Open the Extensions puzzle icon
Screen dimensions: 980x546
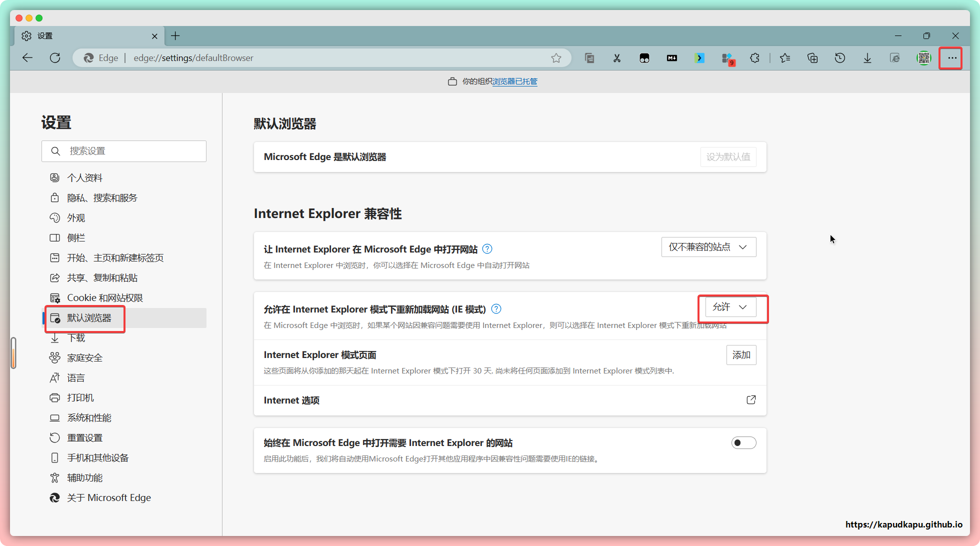click(x=754, y=58)
